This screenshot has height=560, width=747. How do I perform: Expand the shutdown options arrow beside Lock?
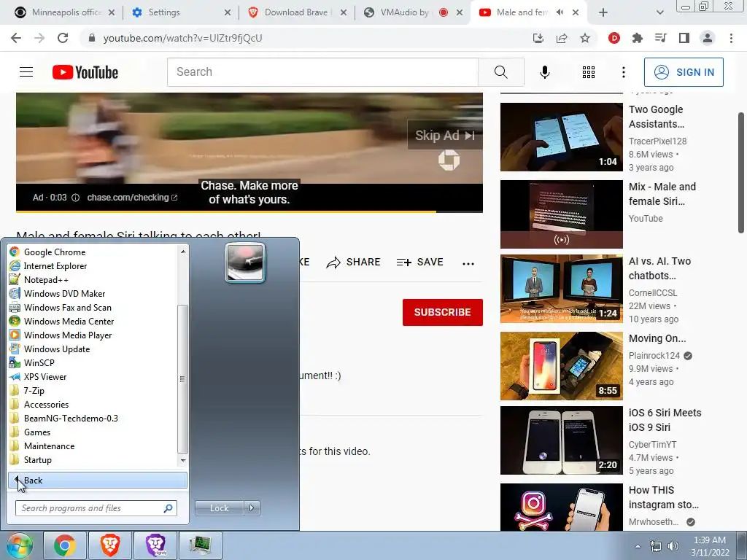(252, 508)
